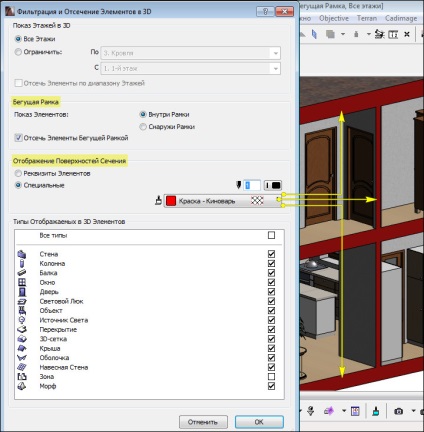Screen dimensions: 424x432
Task: Click the help question mark button in title bar
Action: 265,12
